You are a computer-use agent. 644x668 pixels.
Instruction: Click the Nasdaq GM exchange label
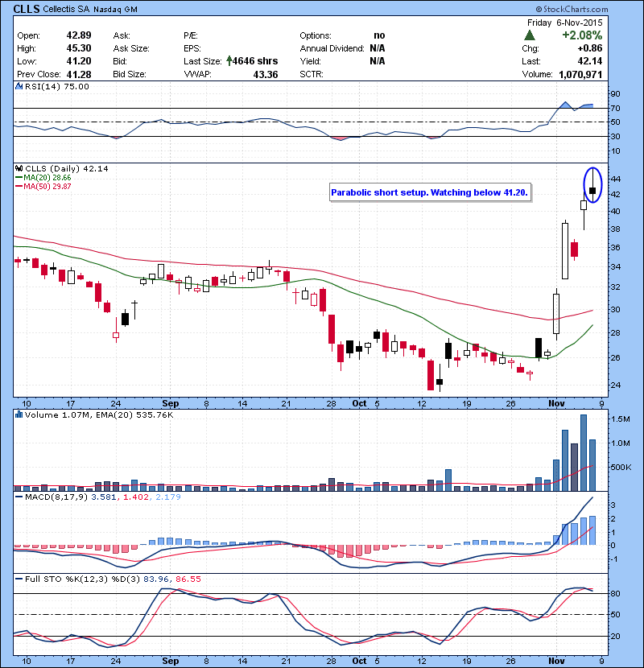coord(115,9)
